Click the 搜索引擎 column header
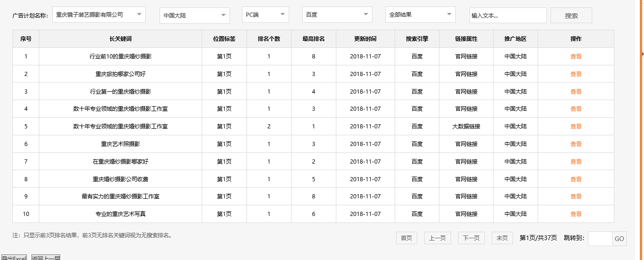This screenshot has height=260, width=644. click(x=417, y=39)
